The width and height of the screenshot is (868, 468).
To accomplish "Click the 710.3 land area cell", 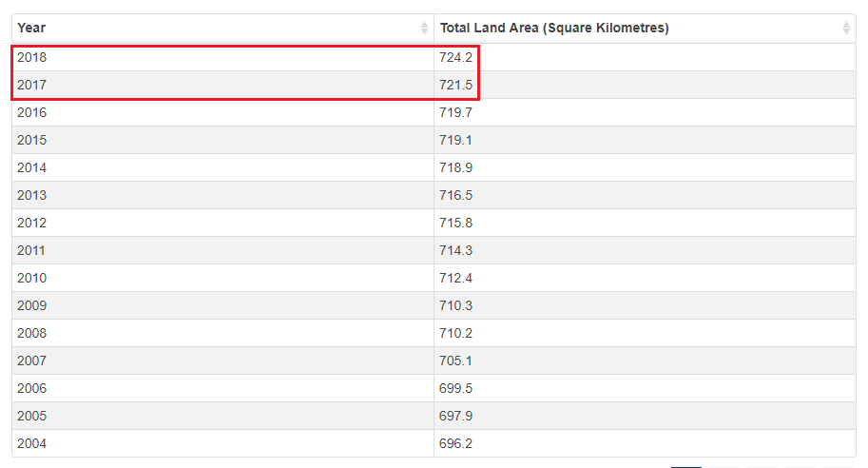I will [x=456, y=305].
